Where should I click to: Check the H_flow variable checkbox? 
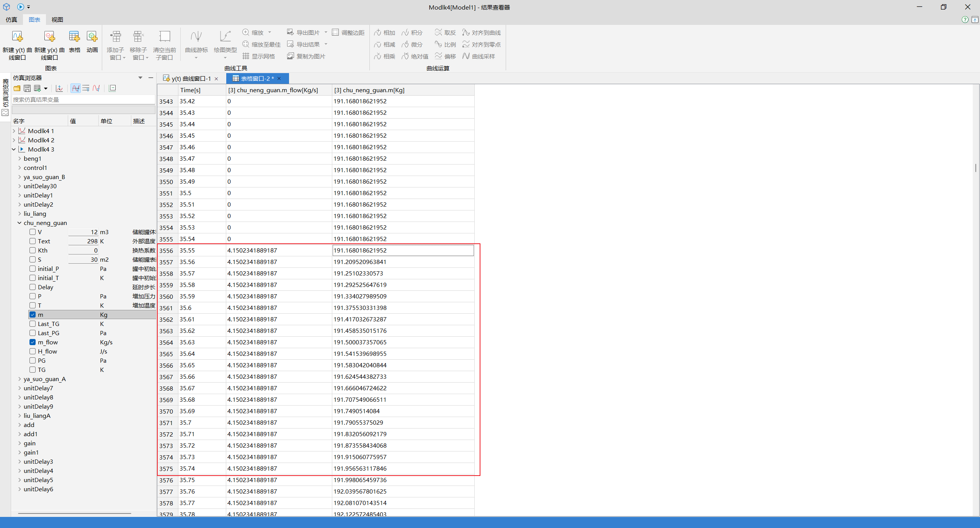point(33,351)
